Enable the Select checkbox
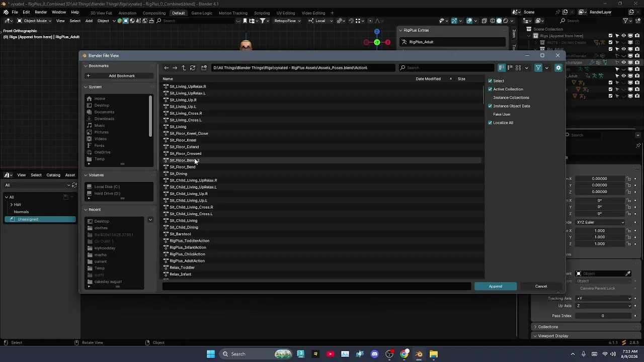The height and width of the screenshot is (362, 644). (490, 81)
